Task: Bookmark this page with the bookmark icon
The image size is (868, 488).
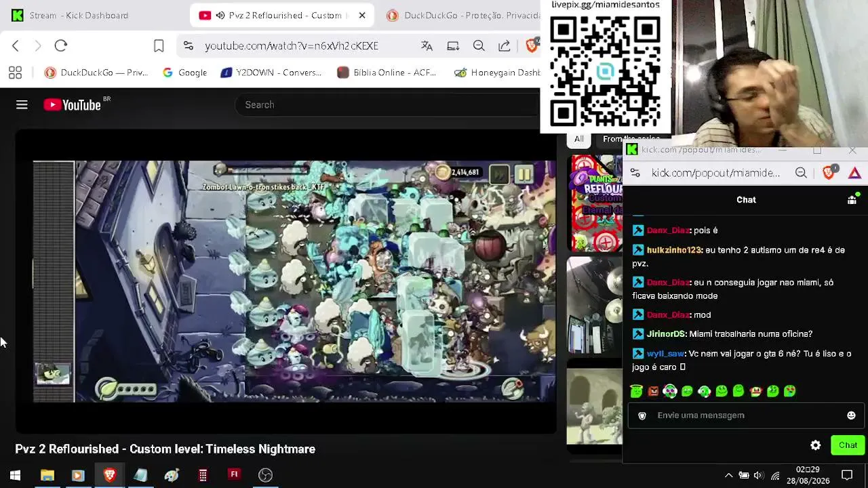Action: point(159,45)
